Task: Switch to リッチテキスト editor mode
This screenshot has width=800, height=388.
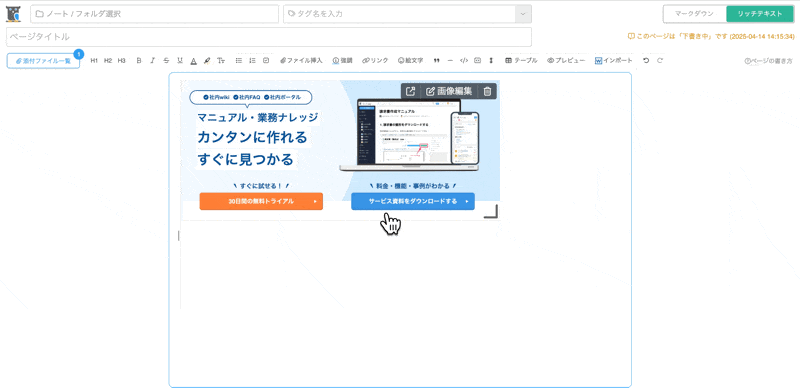Action: (760, 14)
